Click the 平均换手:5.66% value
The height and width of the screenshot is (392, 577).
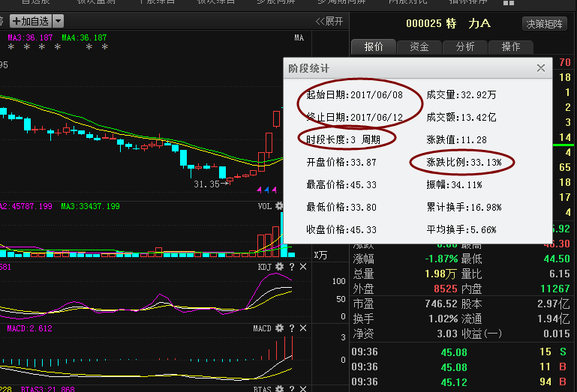461,230
